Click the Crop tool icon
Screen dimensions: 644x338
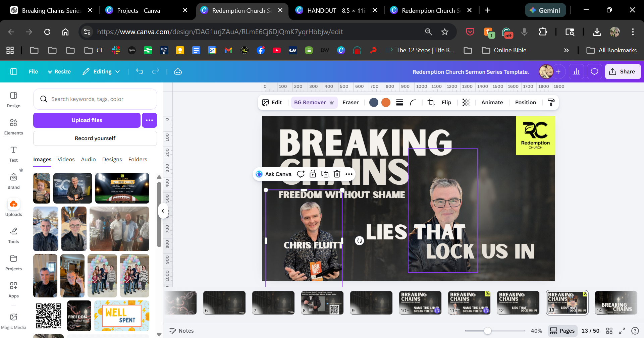[x=431, y=103]
